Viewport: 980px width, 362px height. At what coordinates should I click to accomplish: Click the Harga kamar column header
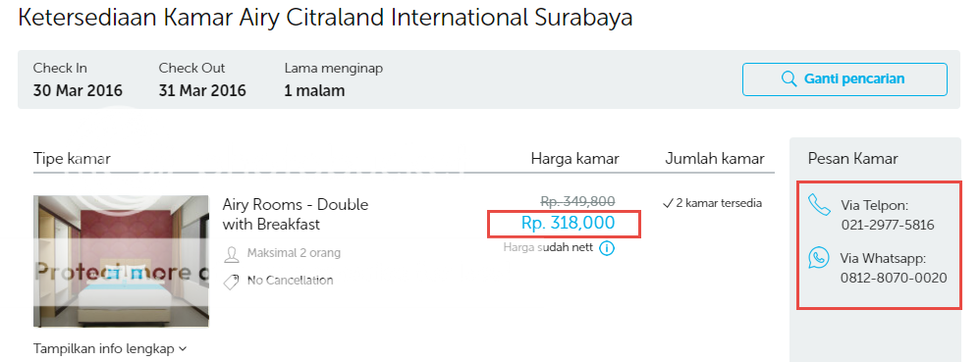point(575,159)
